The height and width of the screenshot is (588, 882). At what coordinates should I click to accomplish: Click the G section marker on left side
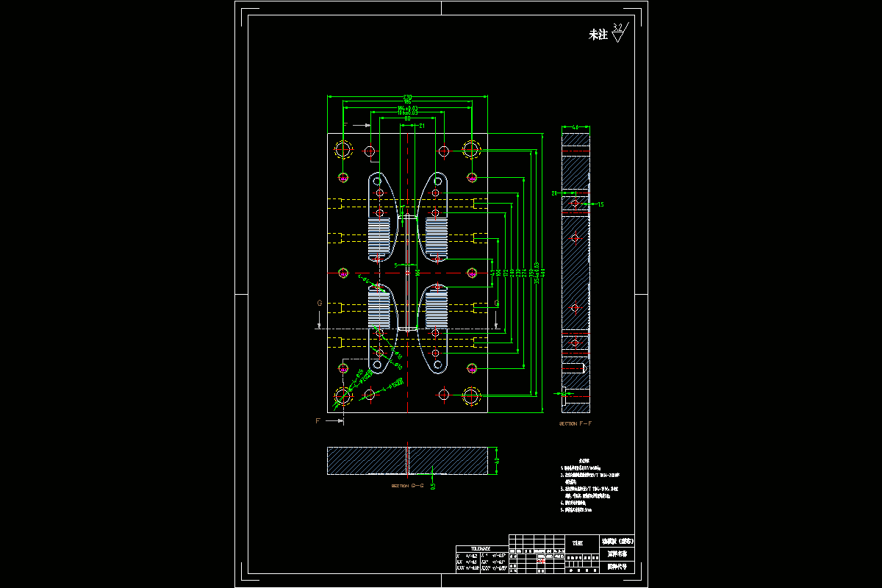(x=319, y=302)
